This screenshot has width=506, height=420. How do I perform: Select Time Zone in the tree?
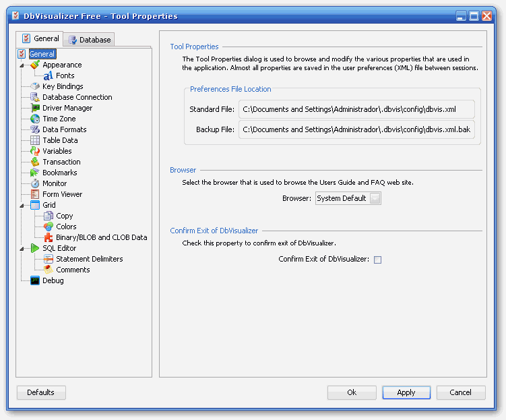tap(59, 119)
